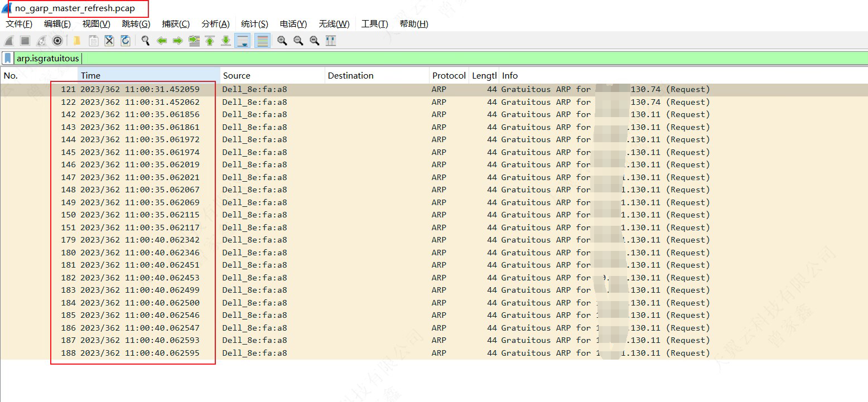Select packet number 145 row
This screenshot has width=868, height=402.
point(434,152)
